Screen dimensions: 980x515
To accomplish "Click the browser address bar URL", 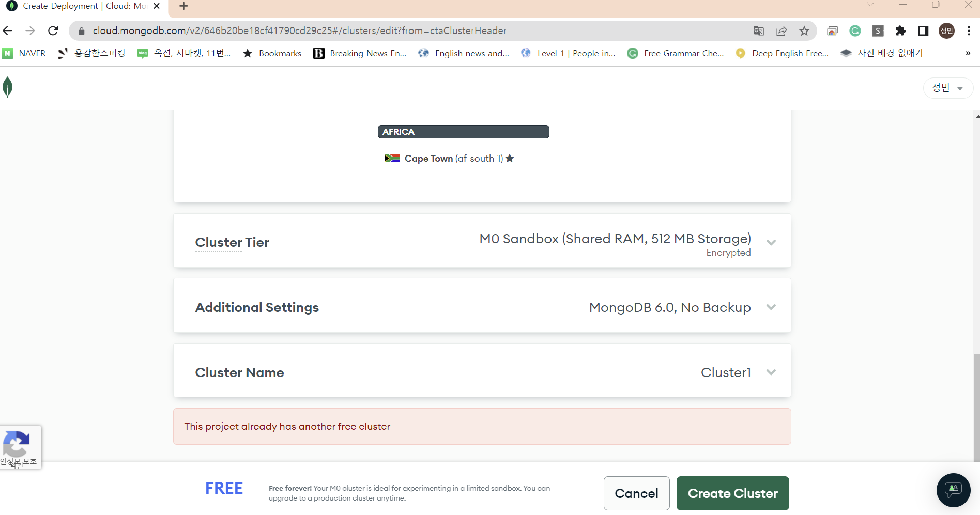I will pyautogui.click(x=300, y=31).
